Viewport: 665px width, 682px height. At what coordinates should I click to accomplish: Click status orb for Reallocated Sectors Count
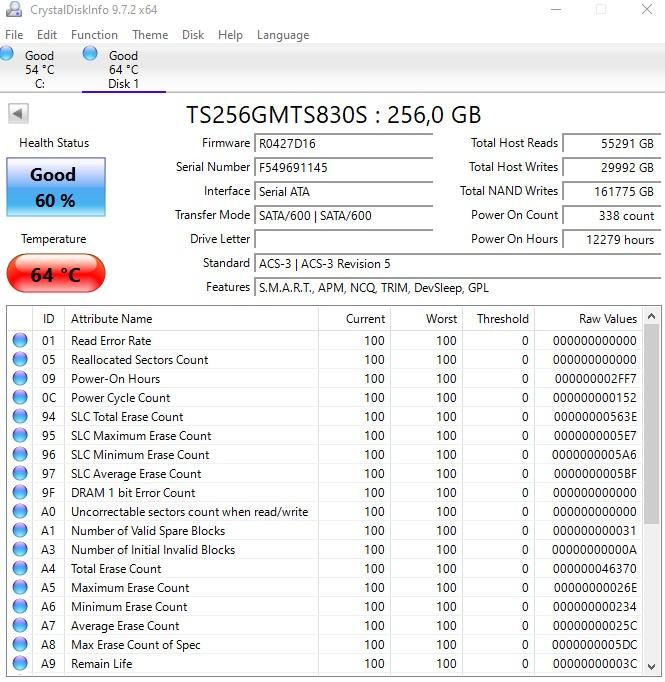(x=20, y=360)
